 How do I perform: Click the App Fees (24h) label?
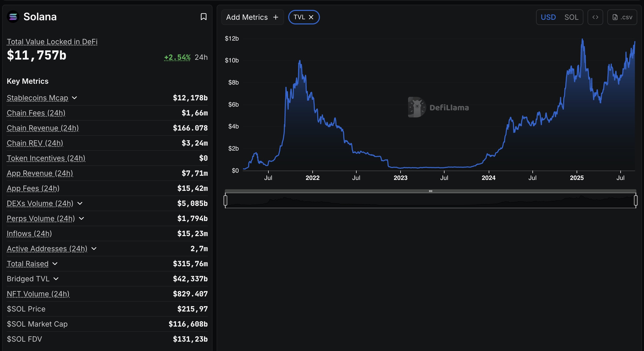point(33,188)
